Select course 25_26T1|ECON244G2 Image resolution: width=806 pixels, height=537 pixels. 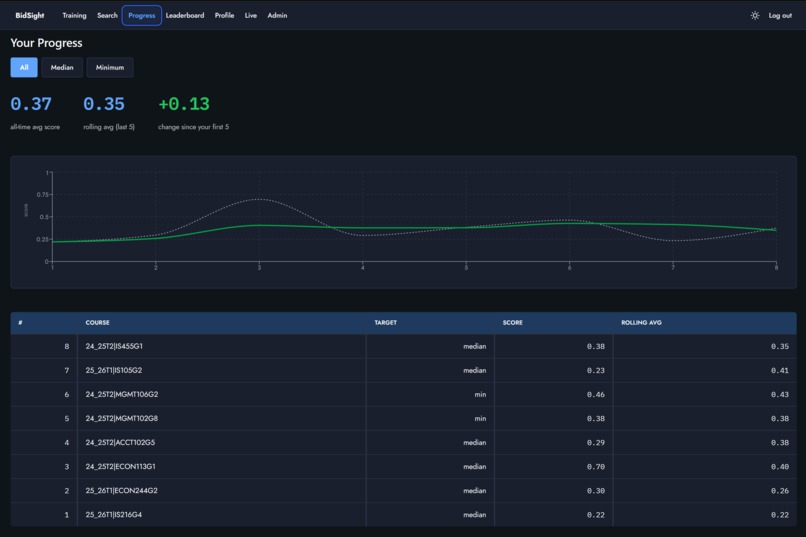pyautogui.click(x=122, y=491)
